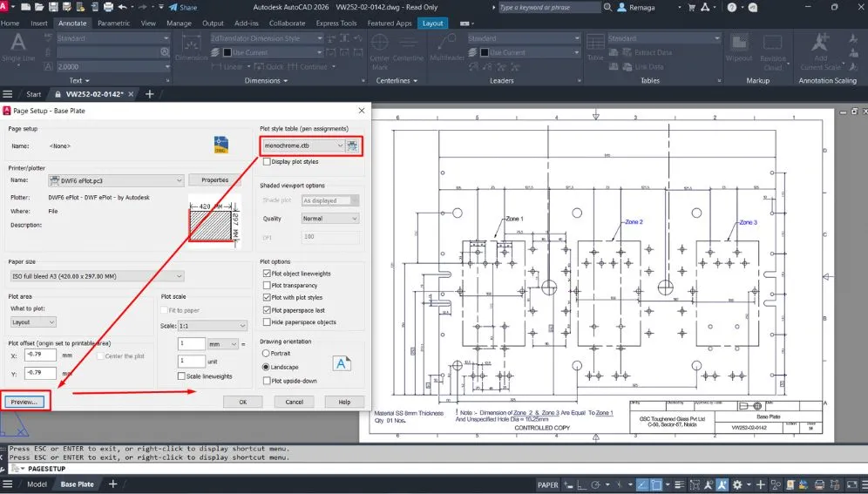The width and height of the screenshot is (868, 494).
Task: Select the Single Line text tool
Action: pyautogui.click(x=18, y=48)
